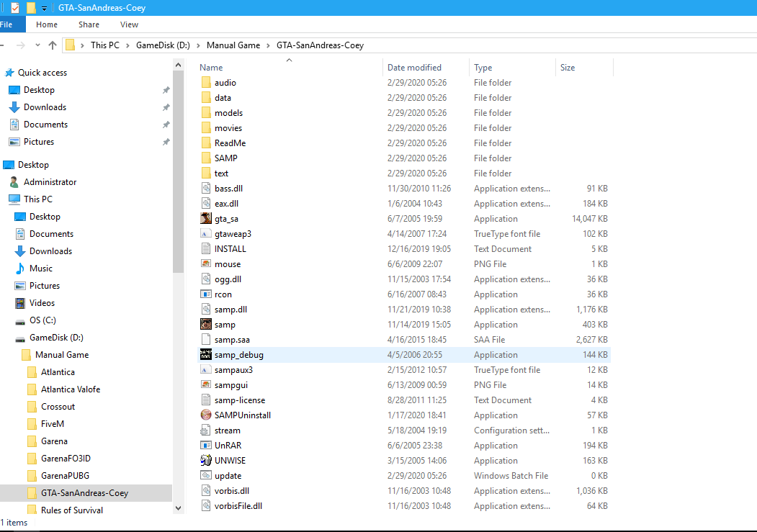The width and height of the screenshot is (757, 532).
Task: Select the FiveM folder in tree
Action: 53,423
